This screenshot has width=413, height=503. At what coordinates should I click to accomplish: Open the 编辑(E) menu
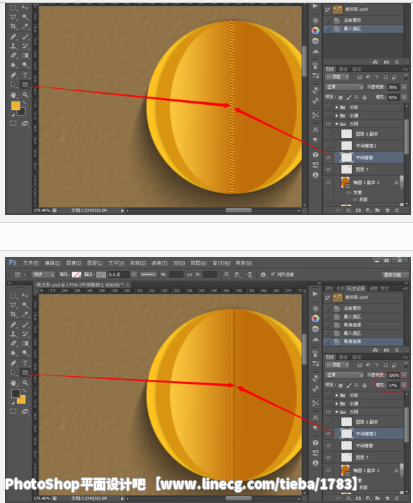(x=53, y=263)
